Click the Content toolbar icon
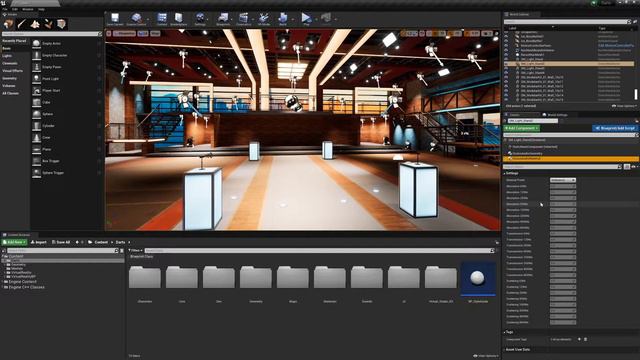640x360 pixels. (x=162, y=18)
